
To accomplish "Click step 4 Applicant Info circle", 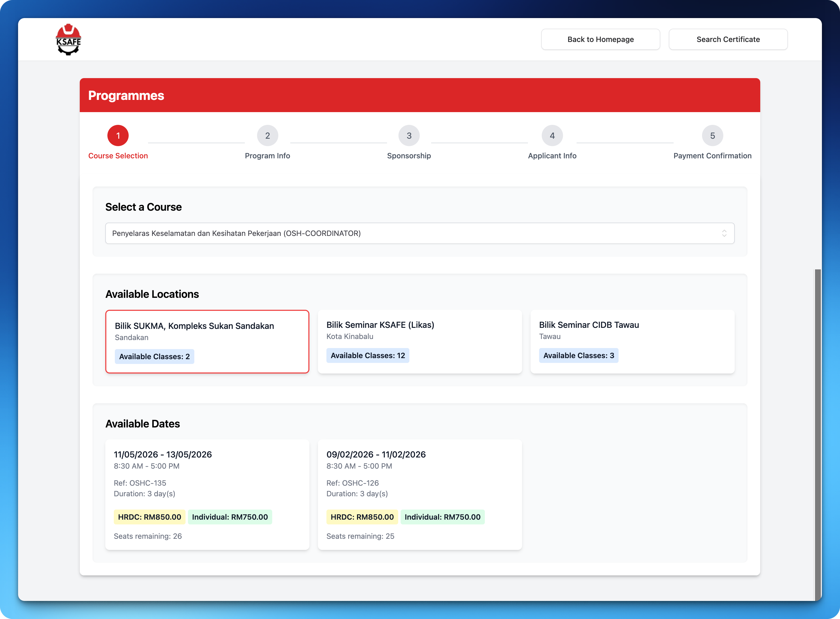I will (x=552, y=135).
